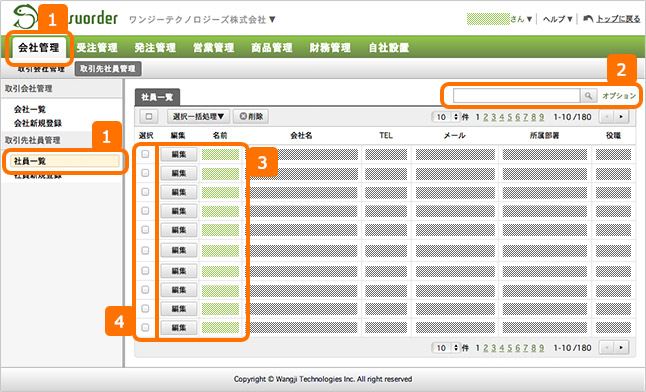Select 社員一覧 in the sidebar
Screen dimensions: 646x392
tap(65, 161)
